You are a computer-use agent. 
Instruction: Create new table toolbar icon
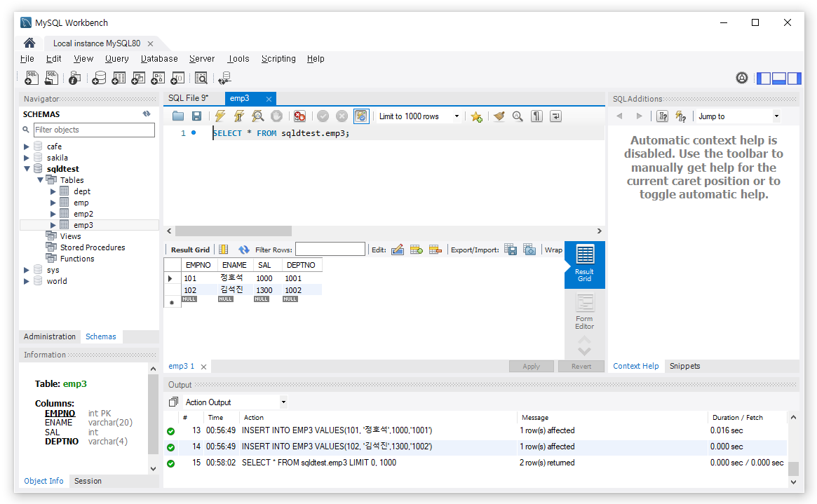[x=119, y=78]
